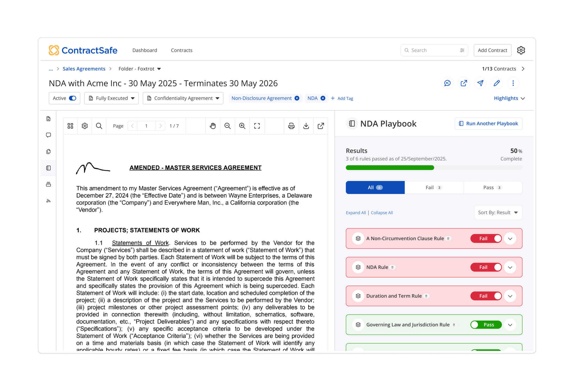The height and width of the screenshot is (392, 574).
Task: Open the comments panel in the sidebar
Action: (49, 135)
